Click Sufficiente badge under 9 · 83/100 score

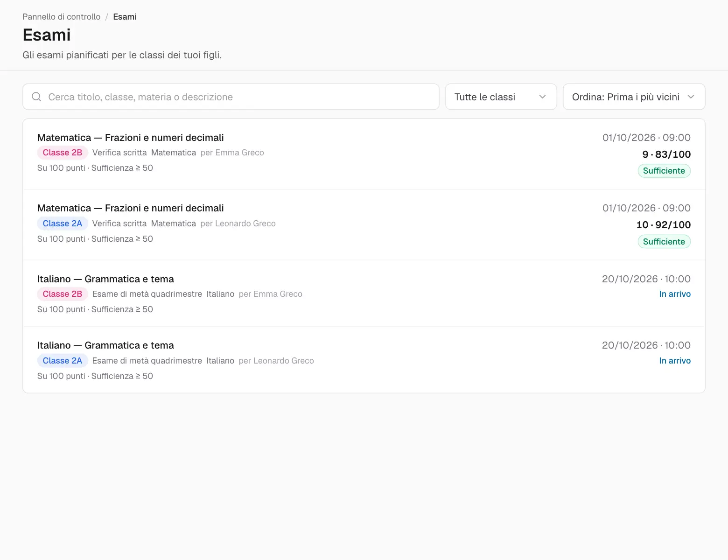(664, 171)
